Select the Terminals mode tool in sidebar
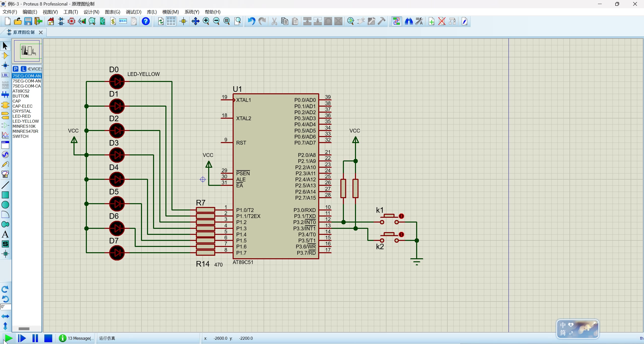 5,115
